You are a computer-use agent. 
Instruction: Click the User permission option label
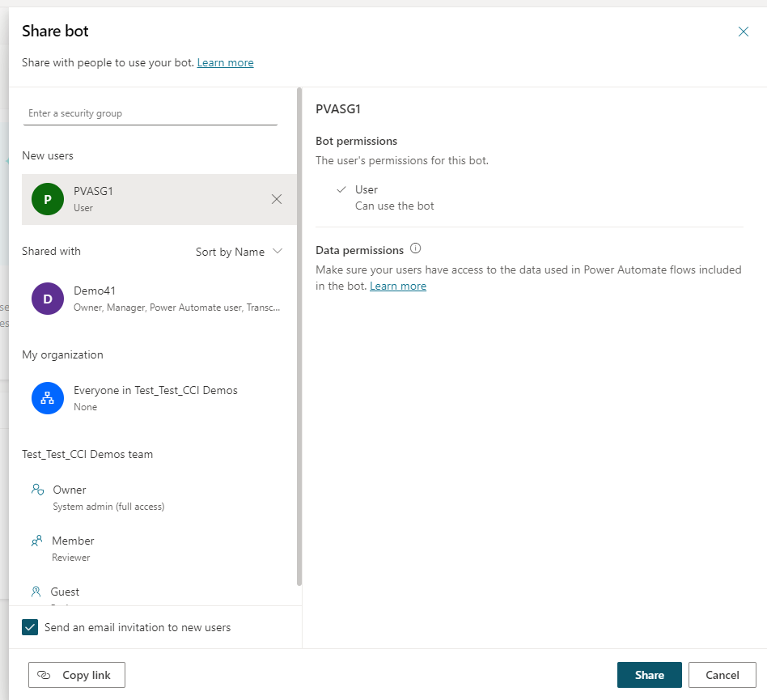(367, 189)
